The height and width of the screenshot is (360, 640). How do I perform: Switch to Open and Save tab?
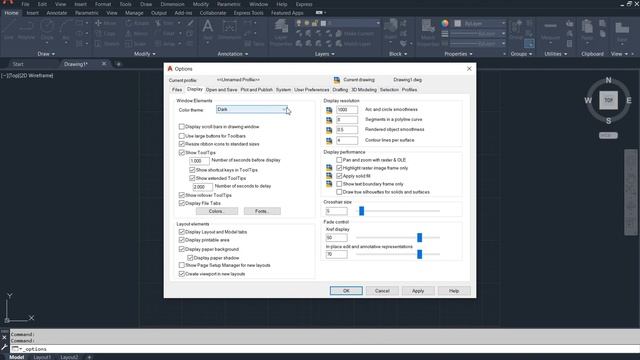click(221, 89)
